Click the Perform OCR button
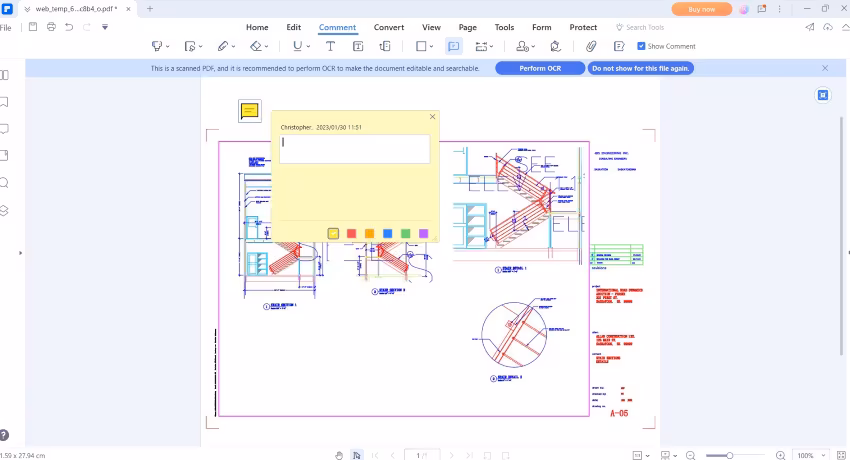 (540, 68)
